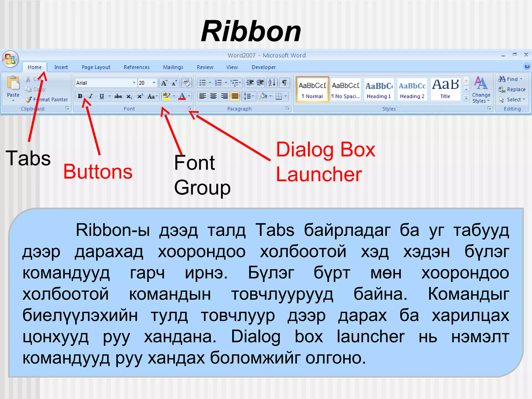This screenshot has width=532, height=399.
Task: Toggle Bold formatting
Action: click(x=80, y=96)
